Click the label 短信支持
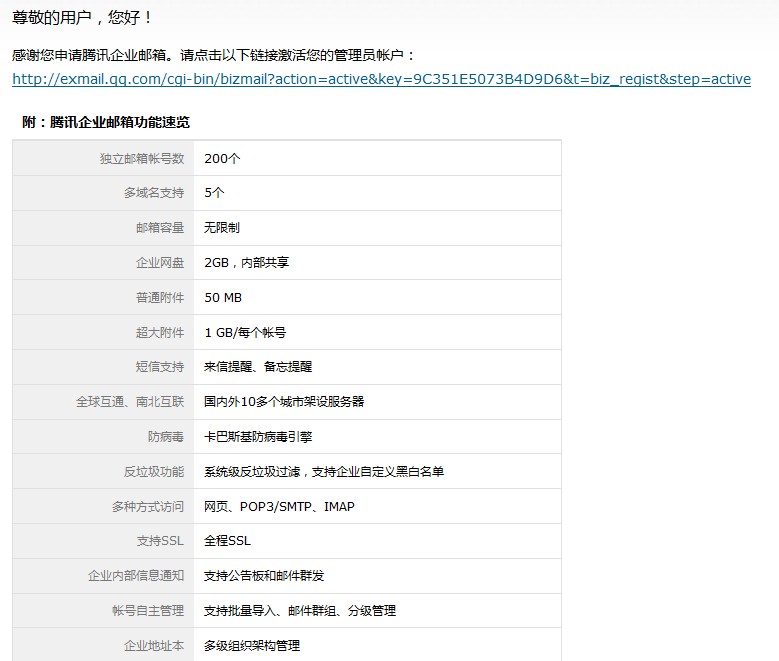Image resolution: width=779 pixels, height=661 pixels. pyautogui.click(x=160, y=367)
